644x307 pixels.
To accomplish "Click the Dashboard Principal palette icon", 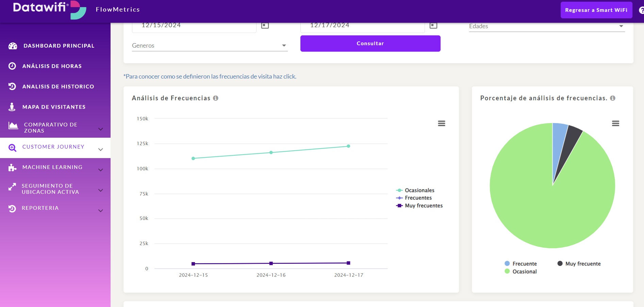I will pyautogui.click(x=13, y=46).
